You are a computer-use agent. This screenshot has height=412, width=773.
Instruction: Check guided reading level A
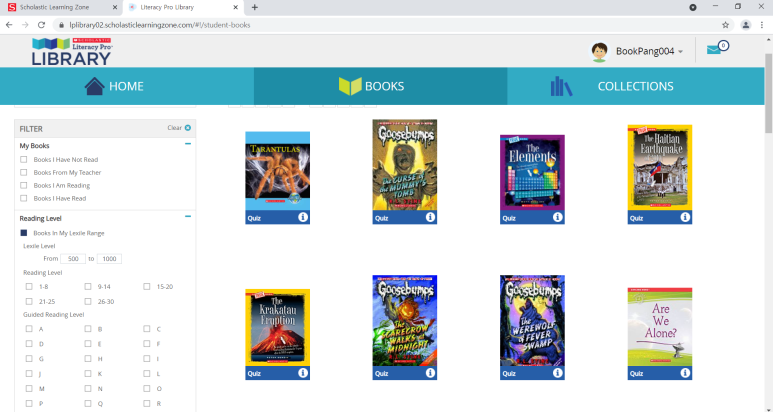click(x=29, y=329)
